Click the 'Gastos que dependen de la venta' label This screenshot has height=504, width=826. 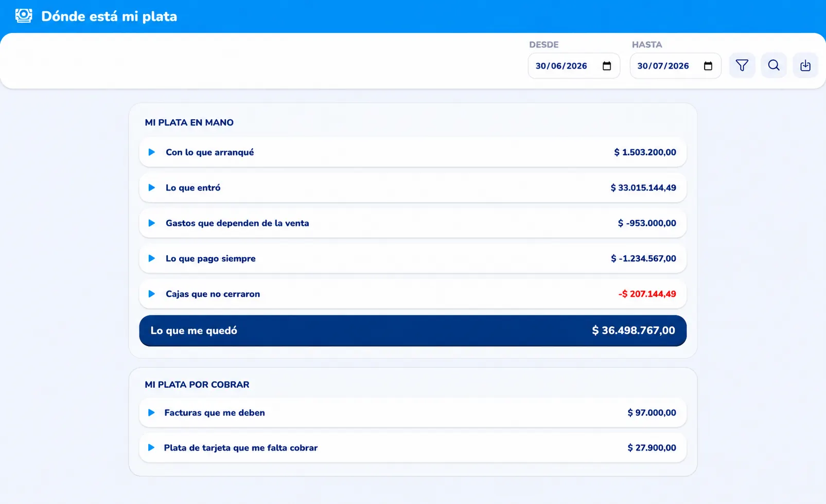pos(237,223)
